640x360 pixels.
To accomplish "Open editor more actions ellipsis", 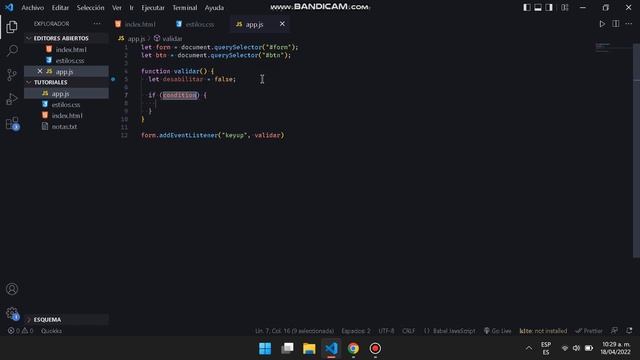I will click(x=629, y=24).
